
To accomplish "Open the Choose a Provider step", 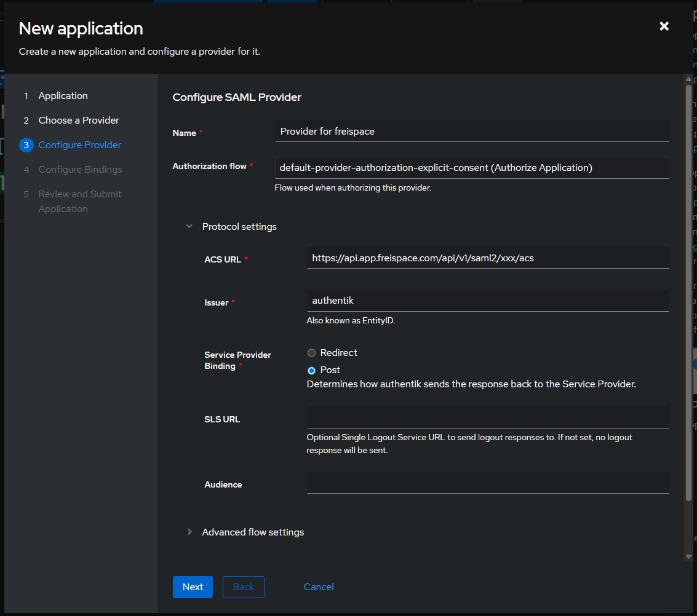I will [x=78, y=120].
